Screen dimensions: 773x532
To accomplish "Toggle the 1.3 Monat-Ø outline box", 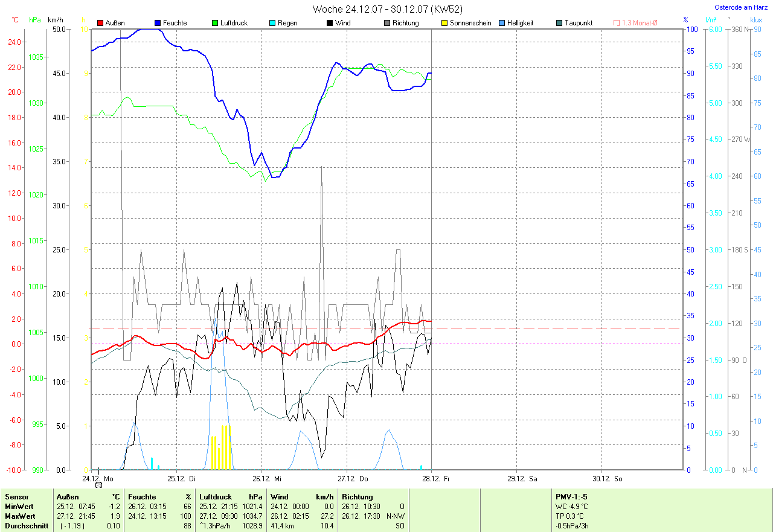I will click(617, 23).
